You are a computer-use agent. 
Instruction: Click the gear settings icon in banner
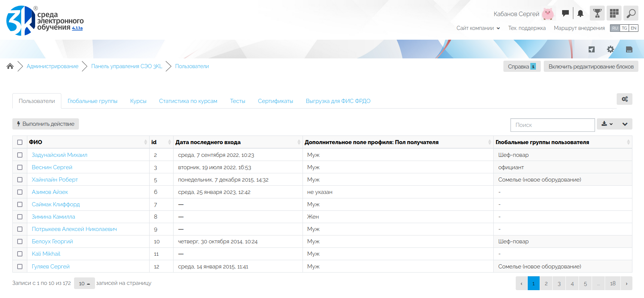610,49
